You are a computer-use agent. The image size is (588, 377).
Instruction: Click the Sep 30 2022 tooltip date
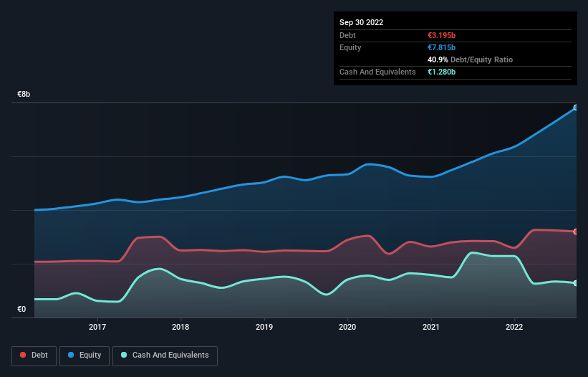pos(361,22)
